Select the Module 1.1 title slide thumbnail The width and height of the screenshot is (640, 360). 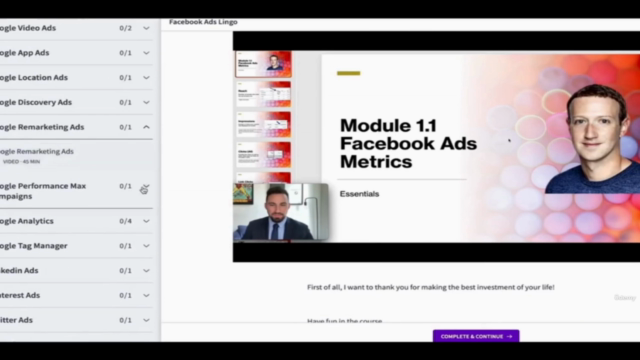263,64
